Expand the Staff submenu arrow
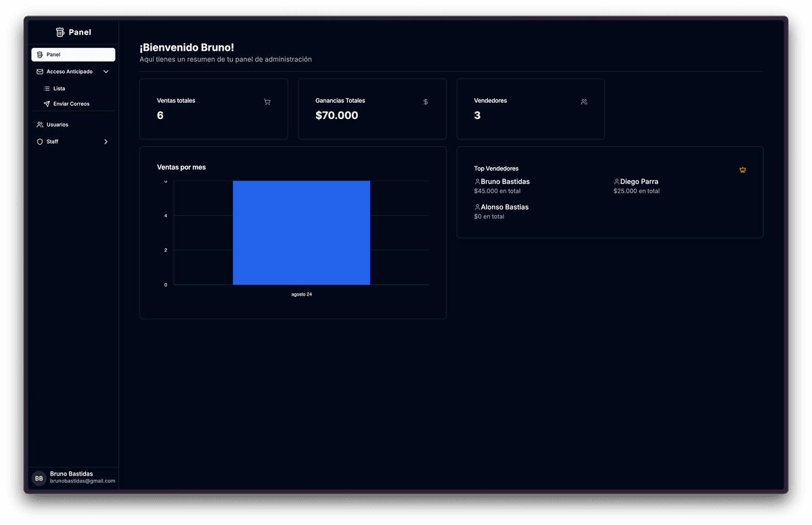Viewport: 812px width, 525px height. pyautogui.click(x=106, y=142)
